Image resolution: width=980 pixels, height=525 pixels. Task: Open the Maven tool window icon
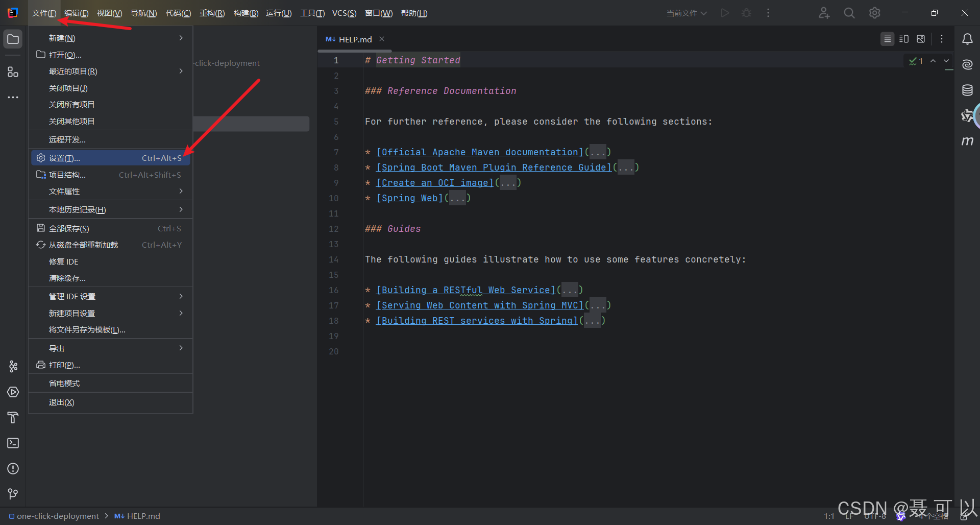pos(967,140)
